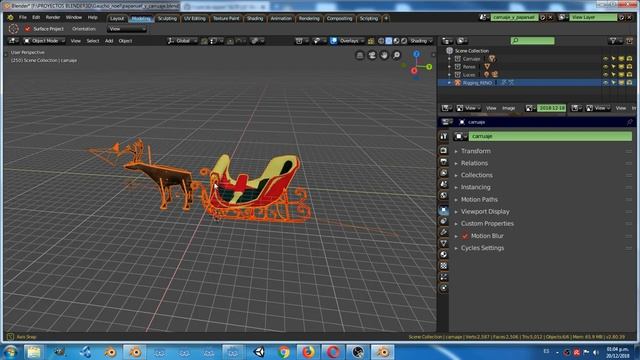Open the Orientation View dropdown
Viewport: 640px width, 360px height.
tap(127, 29)
